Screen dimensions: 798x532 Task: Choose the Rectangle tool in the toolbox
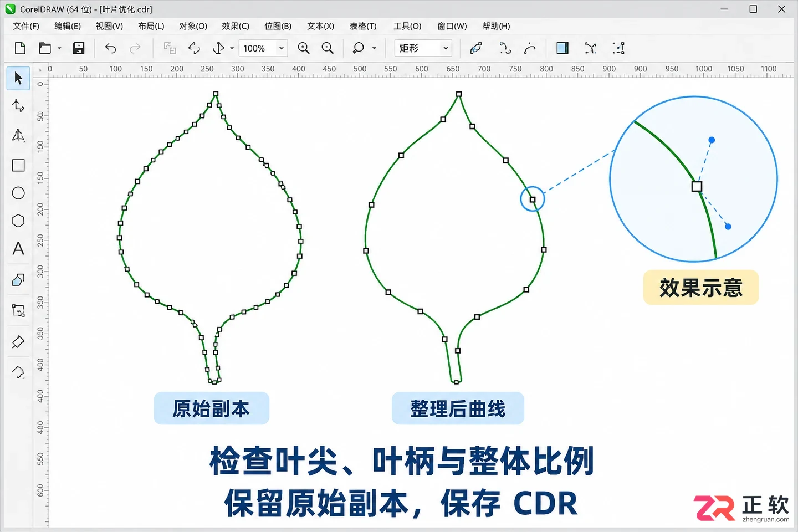pyautogui.click(x=18, y=165)
